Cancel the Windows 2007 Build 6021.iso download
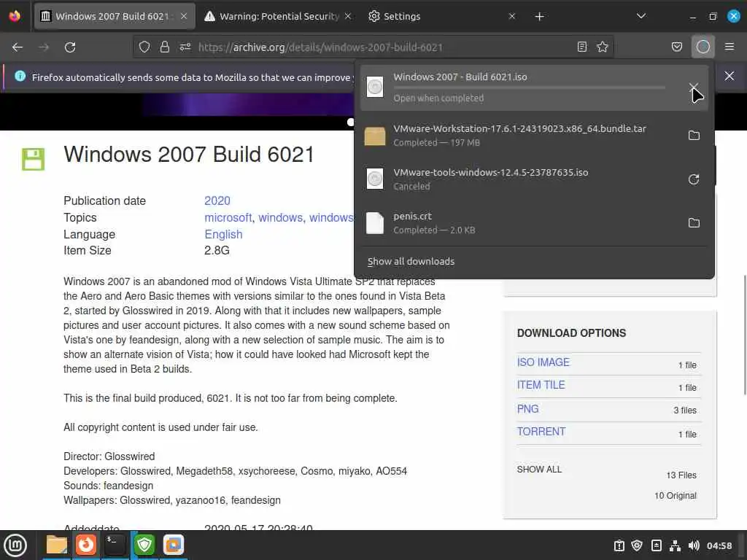 (x=694, y=87)
